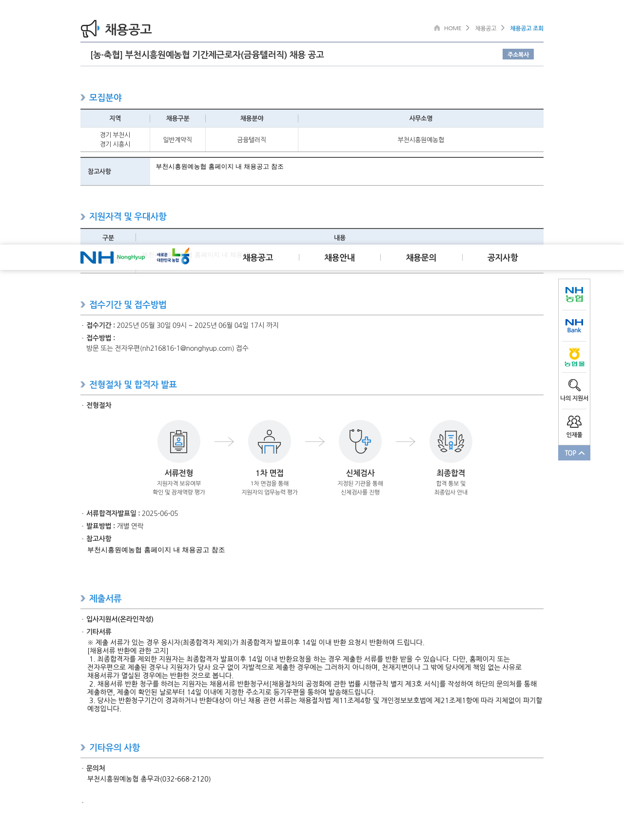Open the 채용문의 menu item
The height and width of the screenshot is (840, 624).
coord(421,257)
